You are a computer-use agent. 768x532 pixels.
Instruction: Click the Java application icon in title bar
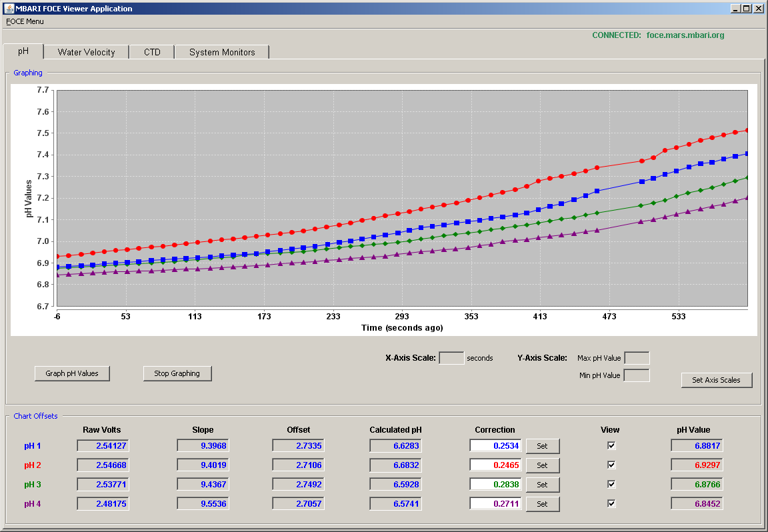tap(9, 8)
